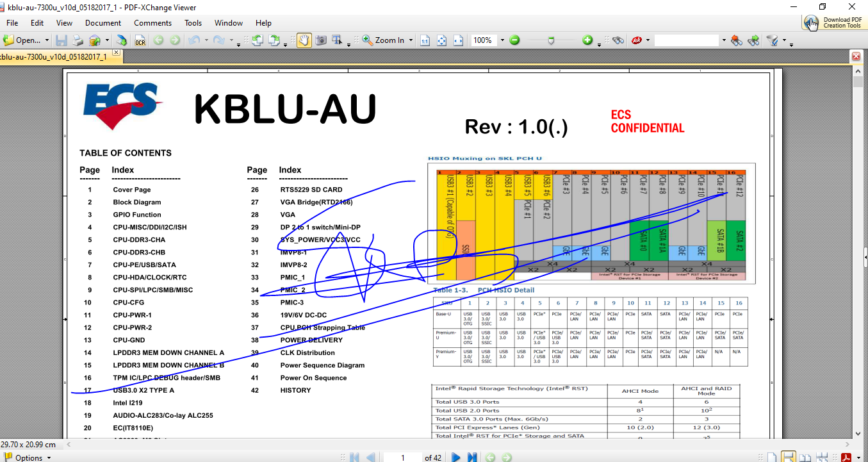Click the export document arrow icon
The height and width of the screenshot is (462, 868).
[122, 40]
